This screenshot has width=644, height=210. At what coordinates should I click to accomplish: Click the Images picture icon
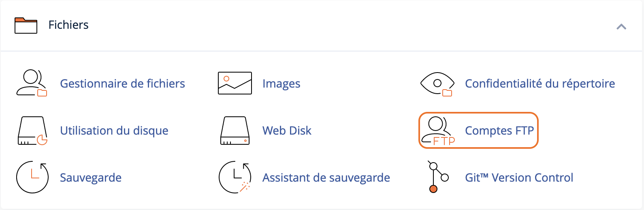(235, 83)
